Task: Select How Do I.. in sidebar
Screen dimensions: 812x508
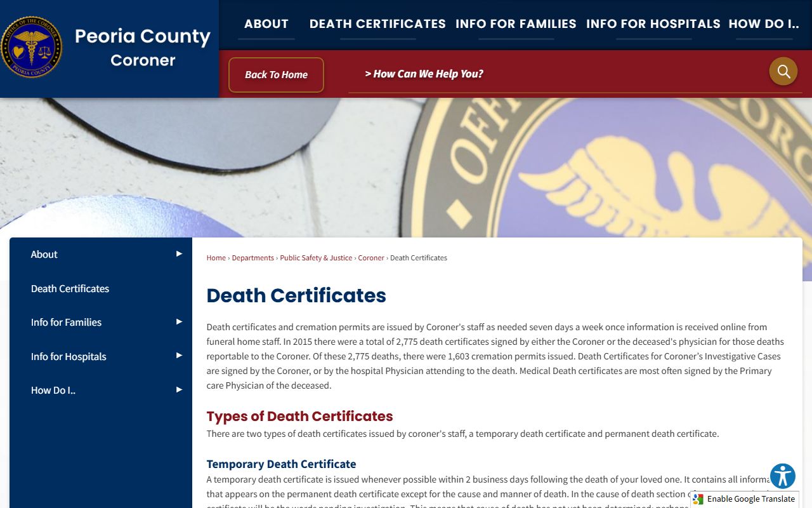Action: [53, 390]
